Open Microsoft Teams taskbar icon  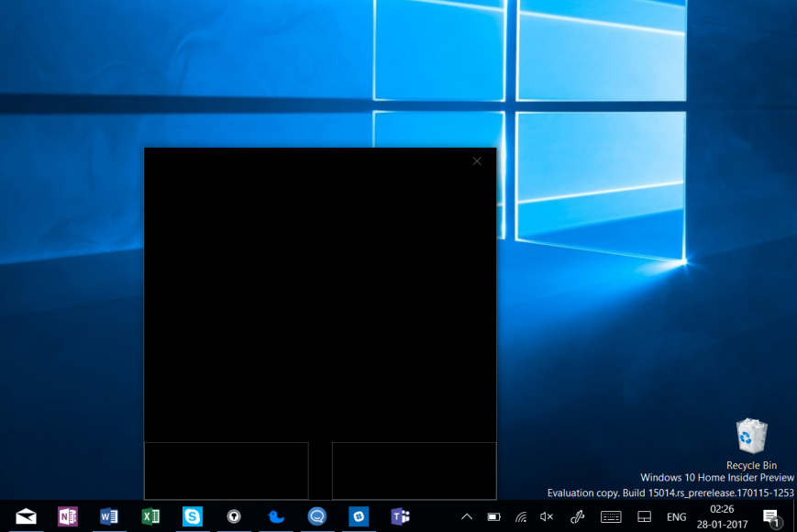coord(400,516)
